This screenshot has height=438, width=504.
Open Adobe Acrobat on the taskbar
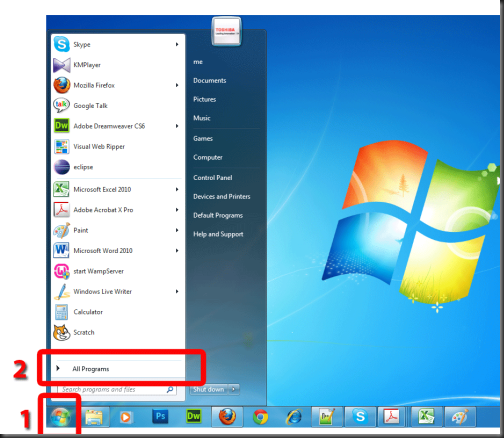pos(391,417)
